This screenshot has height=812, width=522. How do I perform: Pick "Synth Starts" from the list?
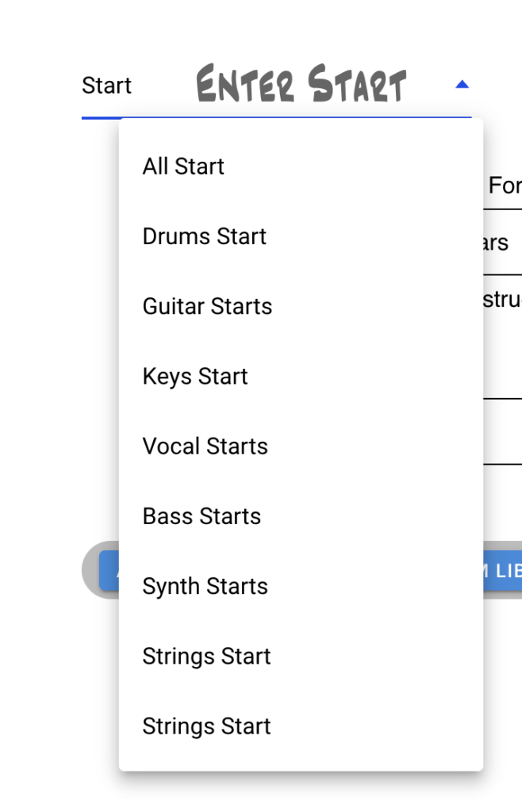pos(205,586)
